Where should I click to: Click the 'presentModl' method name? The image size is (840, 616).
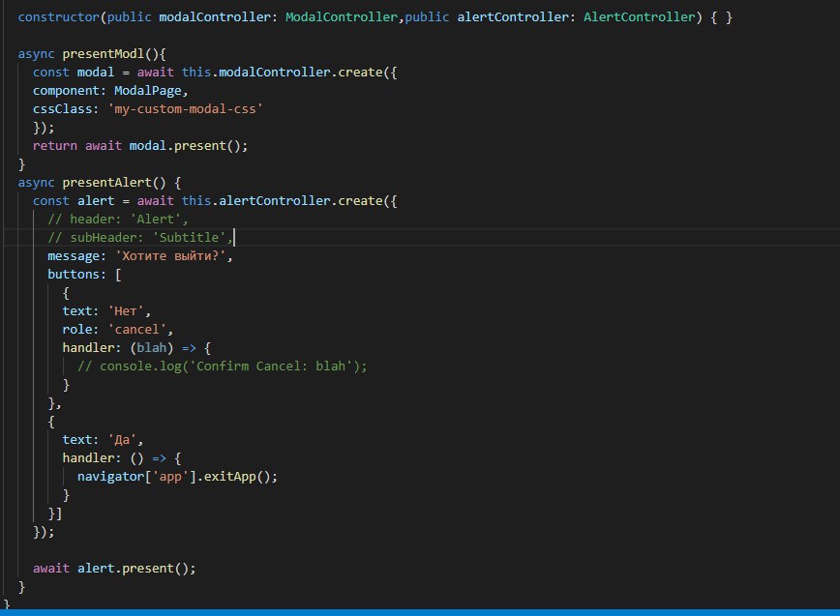point(104,54)
